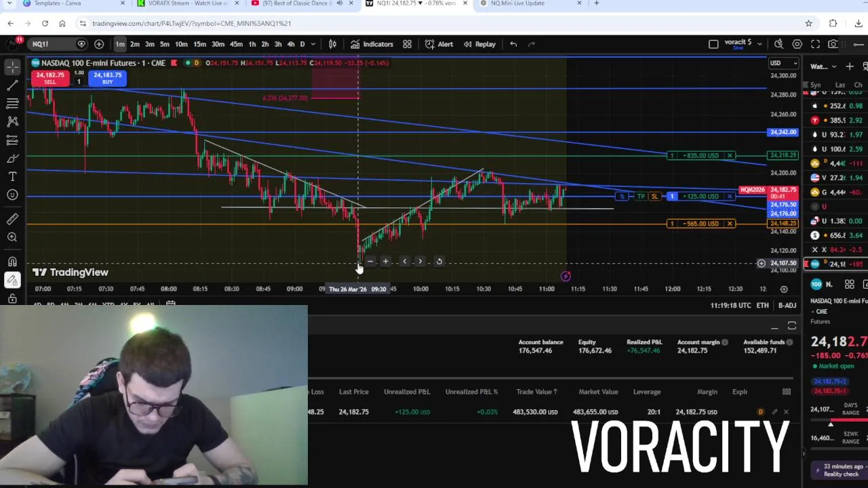The width and height of the screenshot is (868, 488).
Task: Maximize the trading account panel
Action: pyautogui.click(x=791, y=326)
